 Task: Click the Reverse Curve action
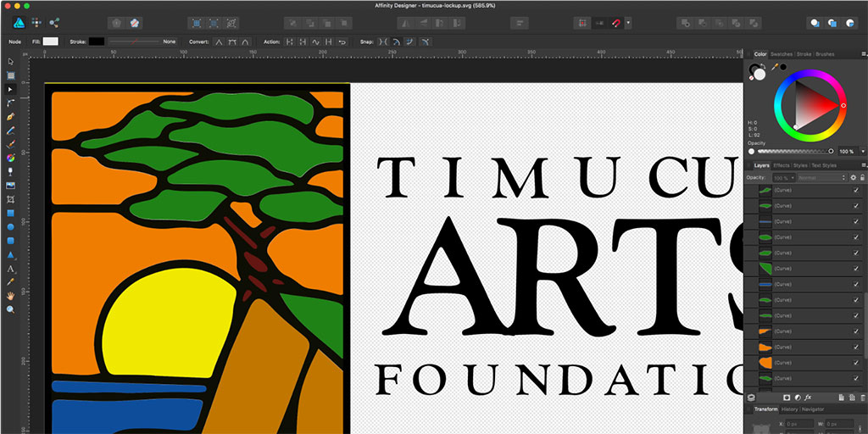coord(342,42)
